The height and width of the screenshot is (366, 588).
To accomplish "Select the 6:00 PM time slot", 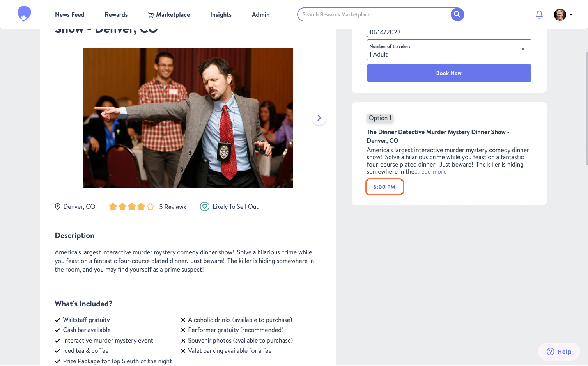I will pos(384,187).
